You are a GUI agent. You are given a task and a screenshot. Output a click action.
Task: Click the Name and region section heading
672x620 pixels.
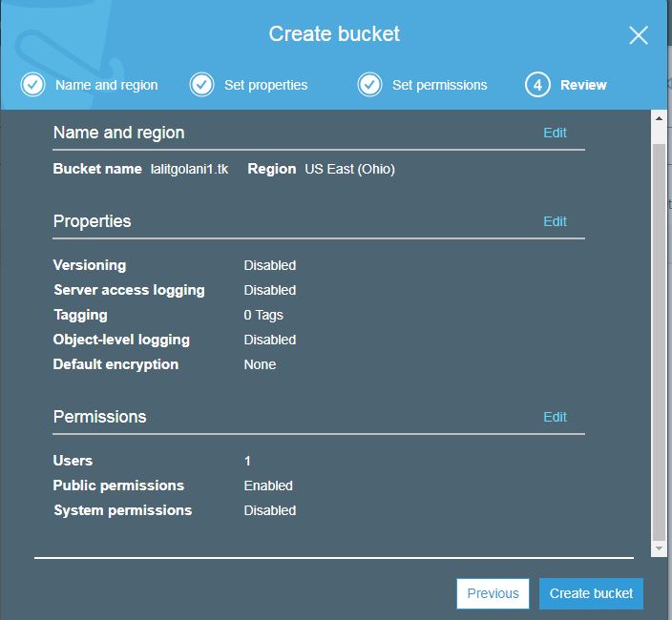pyautogui.click(x=118, y=133)
